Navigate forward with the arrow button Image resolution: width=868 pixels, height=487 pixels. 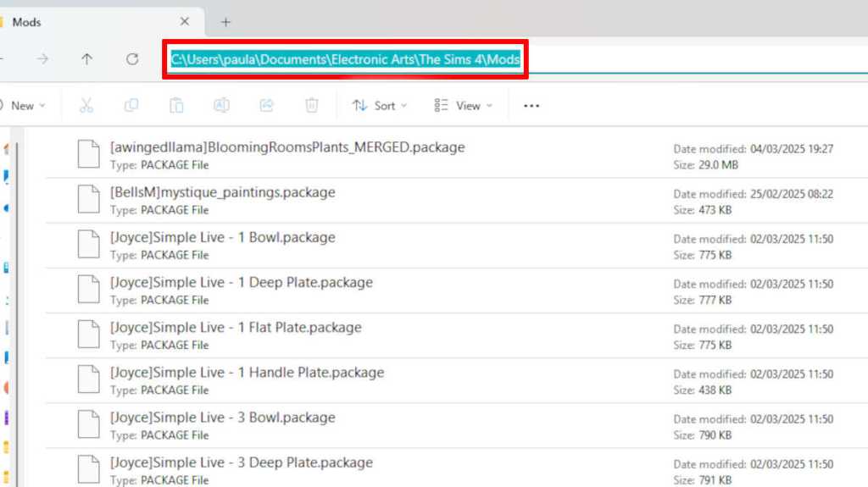click(42, 59)
